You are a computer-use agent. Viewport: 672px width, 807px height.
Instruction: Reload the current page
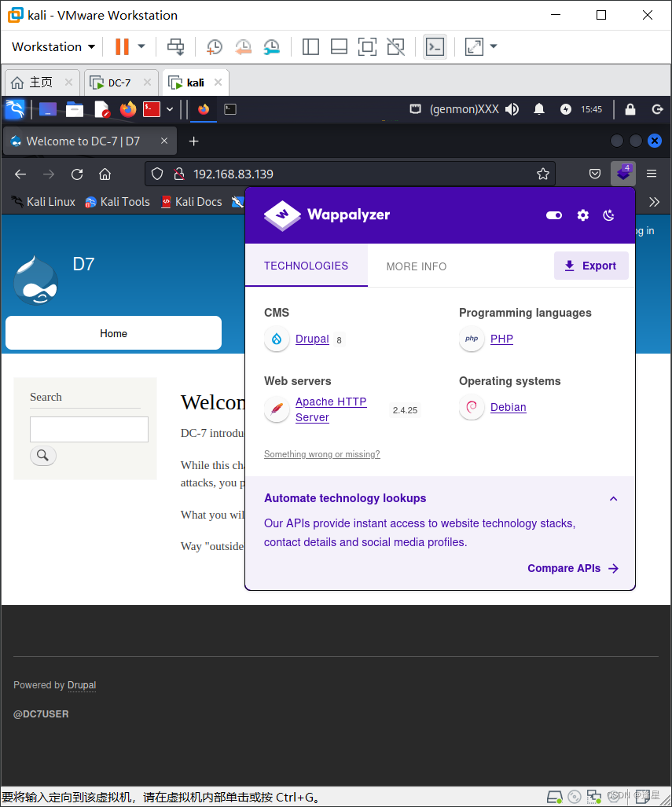pyautogui.click(x=77, y=174)
